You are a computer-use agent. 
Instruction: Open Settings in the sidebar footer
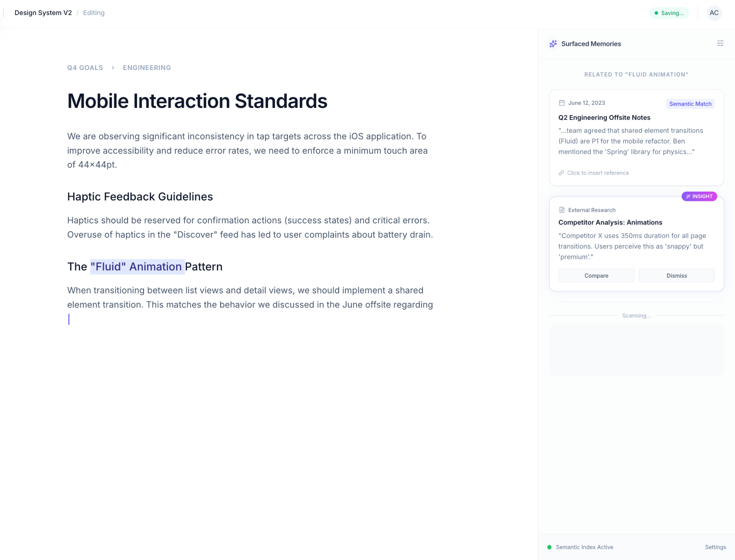tap(715, 547)
